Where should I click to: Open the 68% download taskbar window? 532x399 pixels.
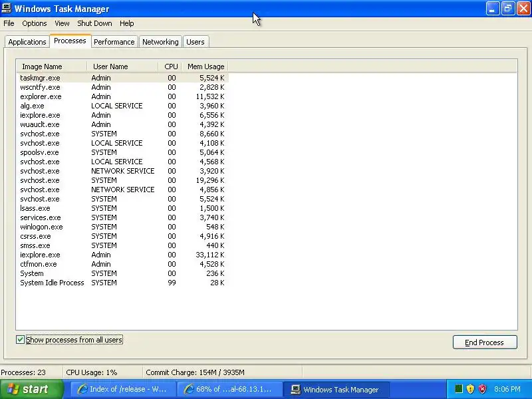point(229,389)
